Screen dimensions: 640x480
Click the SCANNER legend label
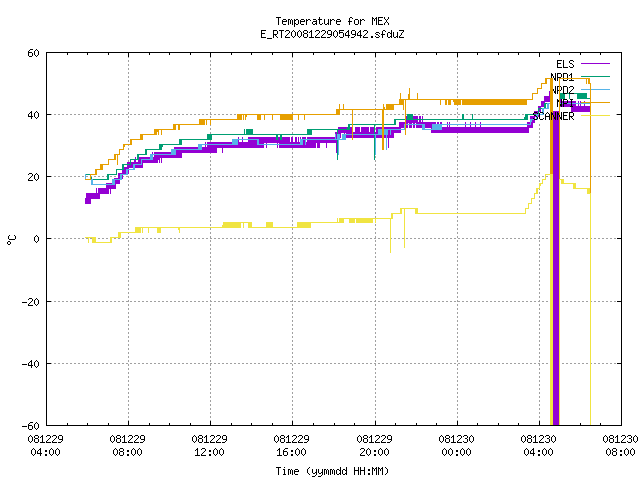coord(553,116)
